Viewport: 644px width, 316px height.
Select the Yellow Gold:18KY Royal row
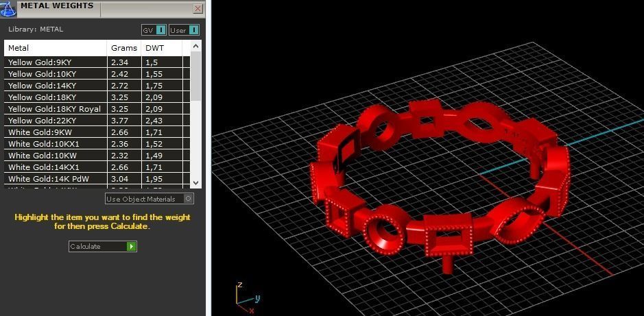pyautogui.click(x=97, y=109)
